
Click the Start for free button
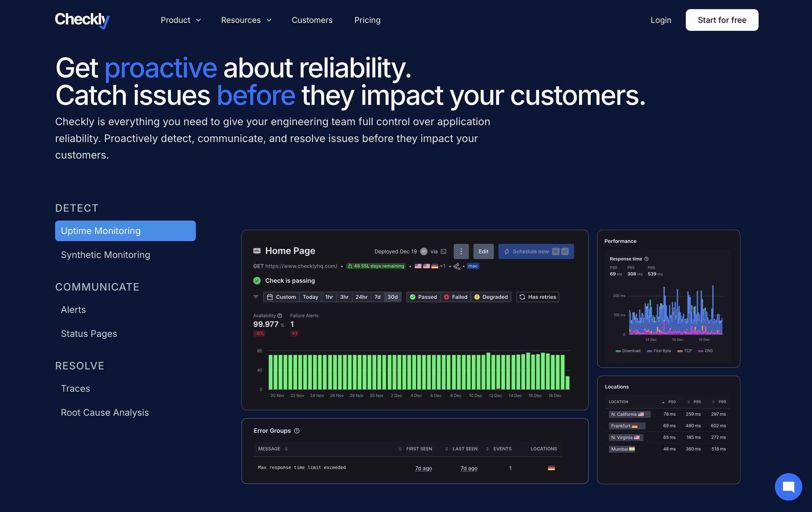721,20
